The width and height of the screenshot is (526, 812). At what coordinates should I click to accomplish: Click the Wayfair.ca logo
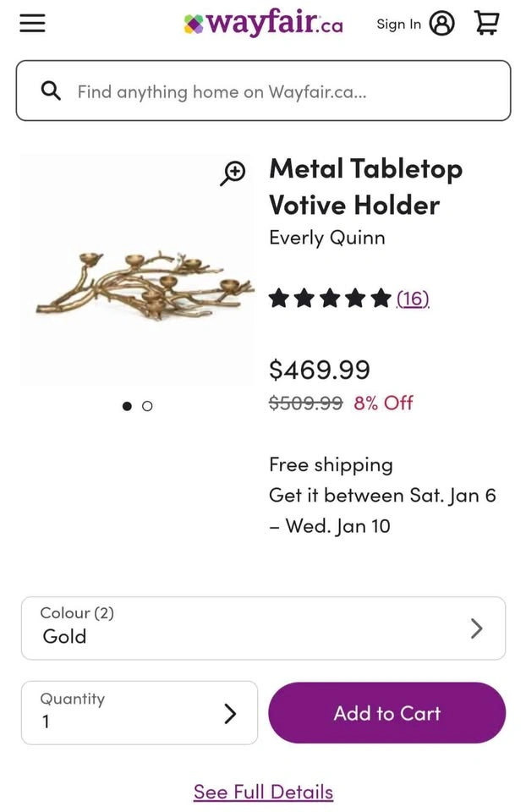pyautogui.click(x=263, y=23)
